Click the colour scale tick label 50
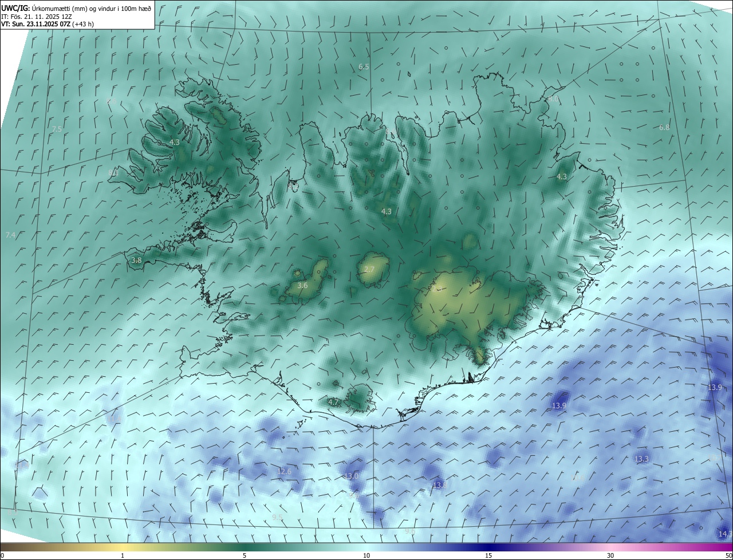The image size is (733, 560). (x=728, y=555)
